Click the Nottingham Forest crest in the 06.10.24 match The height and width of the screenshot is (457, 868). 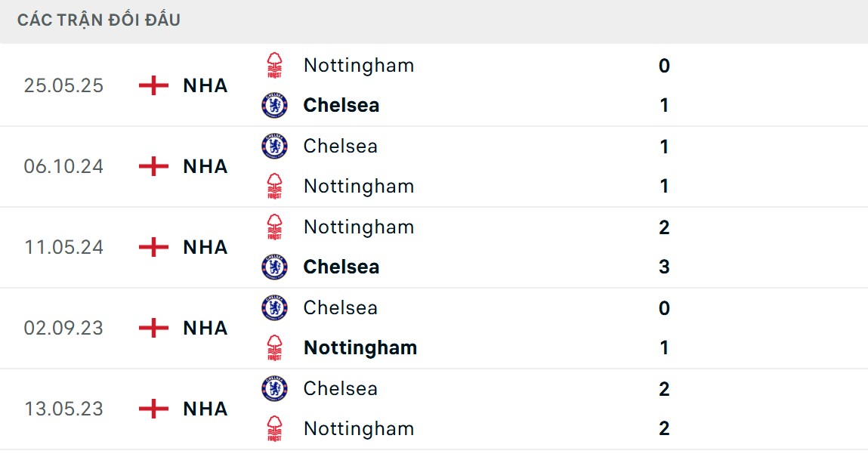[274, 186]
